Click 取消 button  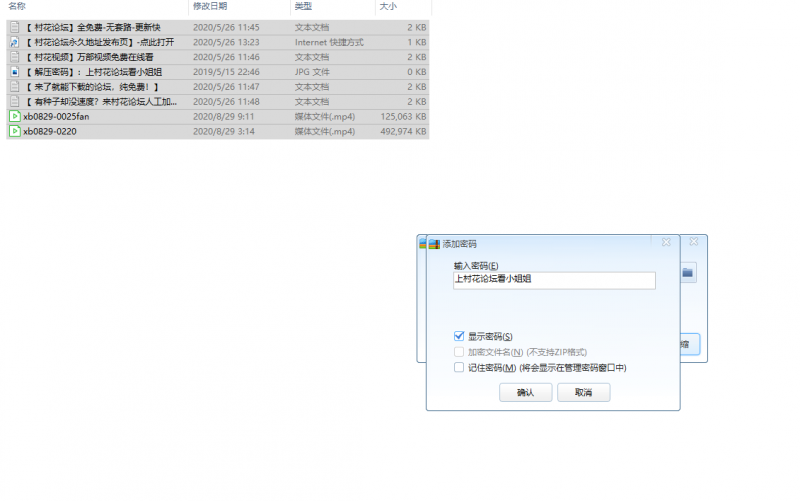(x=584, y=392)
